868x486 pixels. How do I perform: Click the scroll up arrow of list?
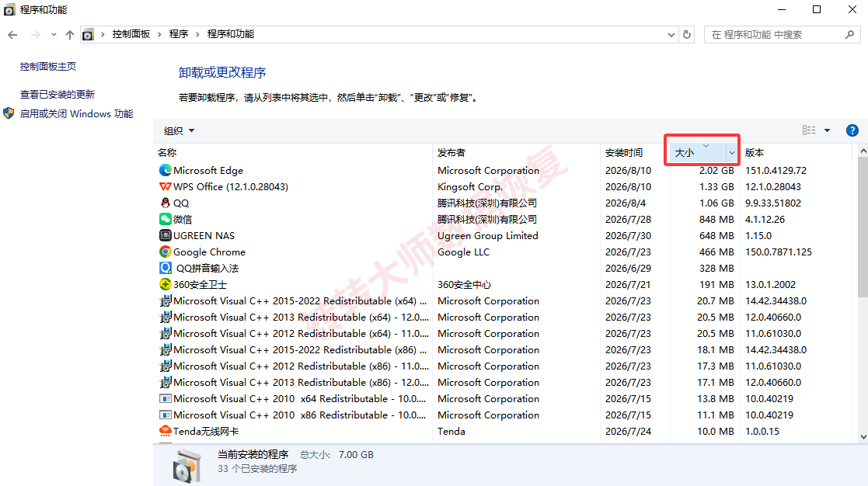(863, 151)
